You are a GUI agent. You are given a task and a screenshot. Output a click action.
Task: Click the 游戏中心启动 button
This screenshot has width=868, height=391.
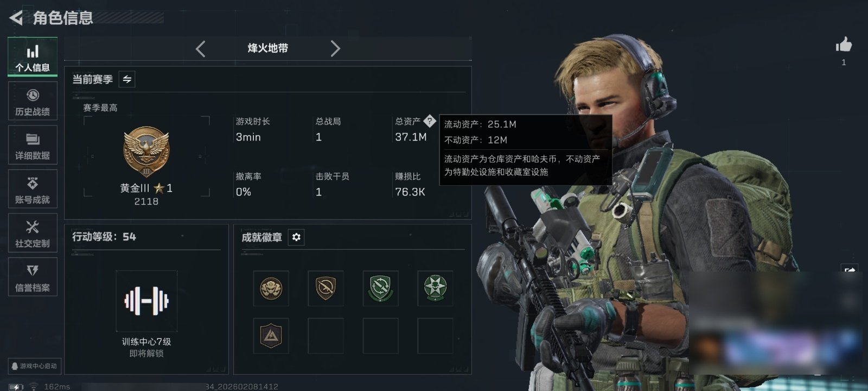tap(33, 366)
